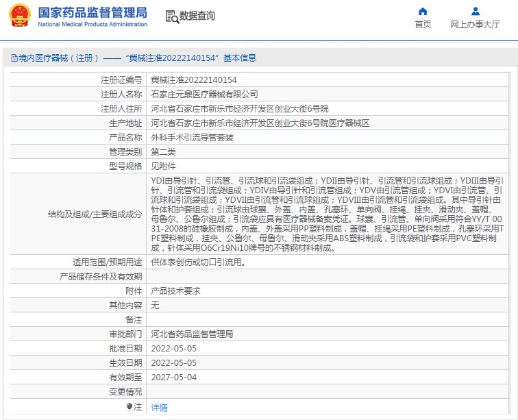This screenshot has height=420, width=518.
Task: Select management category 第二类
Action: (x=164, y=151)
